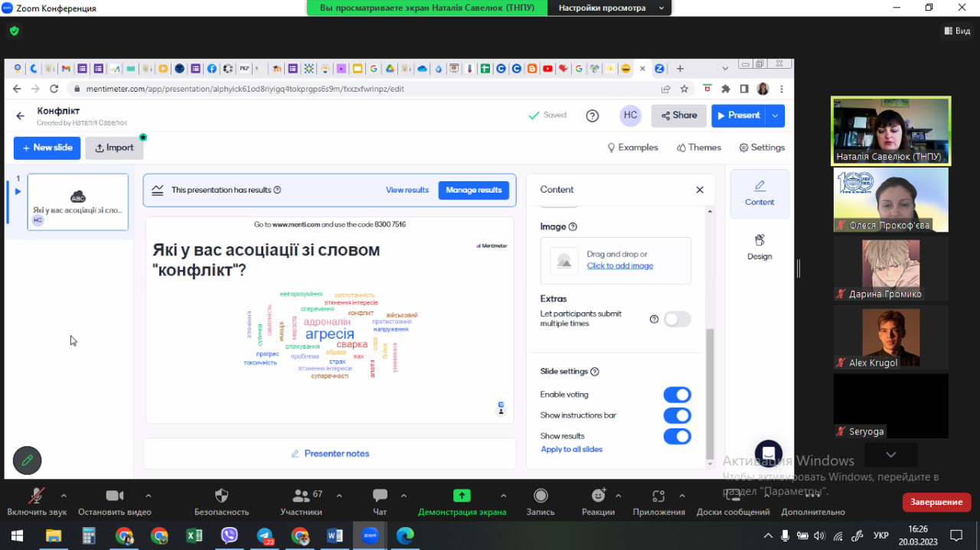Click the Reactions smiley icon
The height and width of the screenshot is (550, 980).
tap(598, 496)
